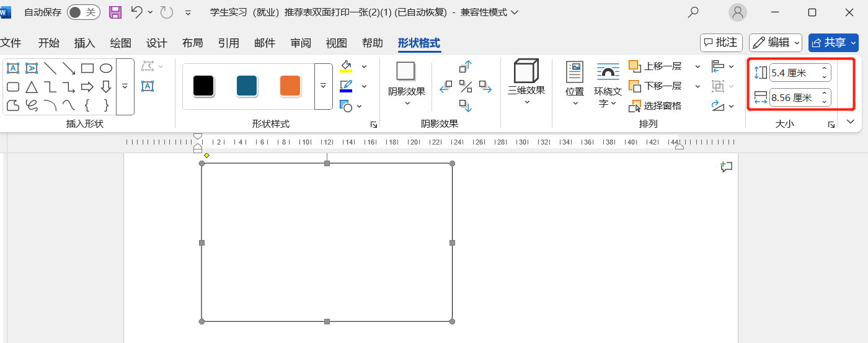The height and width of the screenshot is (343, 868).
Task: Open the Align objects dropdown
Action: pyautogui.click(x=722, y=66)
